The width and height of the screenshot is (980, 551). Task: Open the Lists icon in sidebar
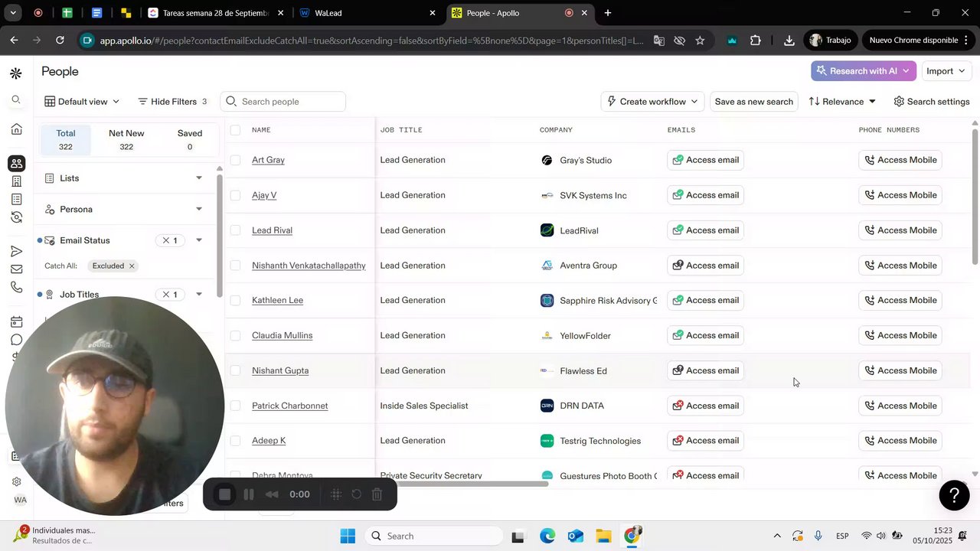click(x=16, y=199)
